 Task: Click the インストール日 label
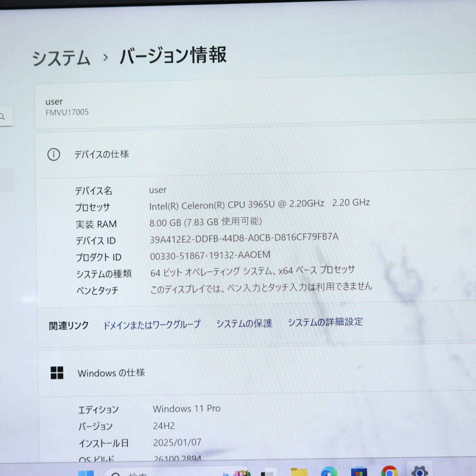tap(103, 443)
